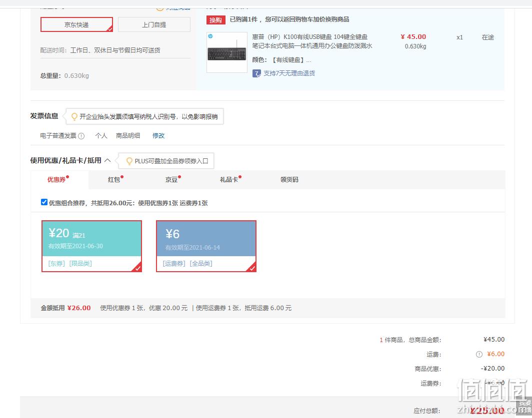
Task: Switch to the 红包 tab
Action: coord(114,179)
